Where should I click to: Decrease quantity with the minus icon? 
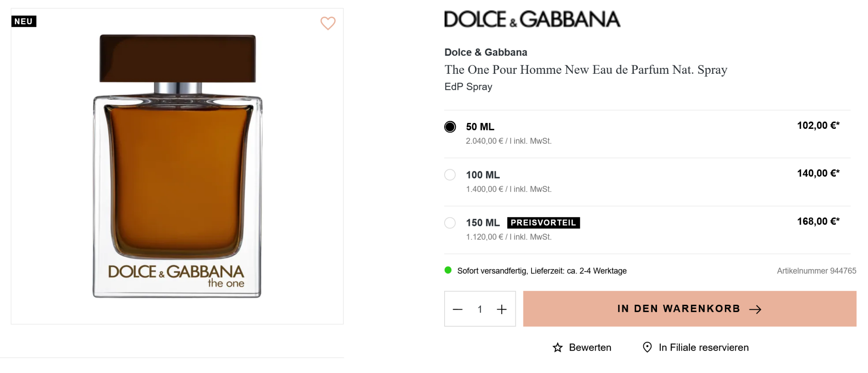[458, 309]
